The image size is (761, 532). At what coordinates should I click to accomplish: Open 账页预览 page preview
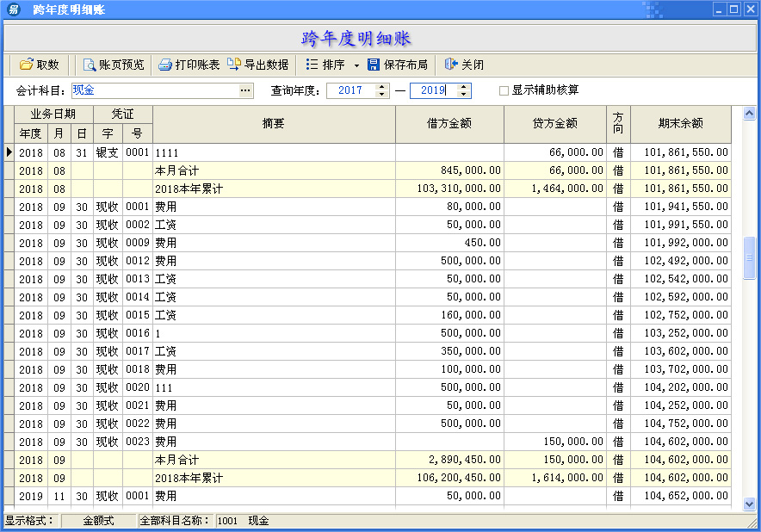(x=114, y=65)
